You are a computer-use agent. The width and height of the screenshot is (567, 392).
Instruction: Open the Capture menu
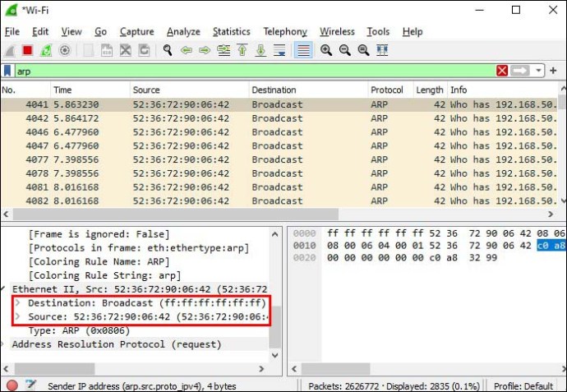[x=136, y=32]
